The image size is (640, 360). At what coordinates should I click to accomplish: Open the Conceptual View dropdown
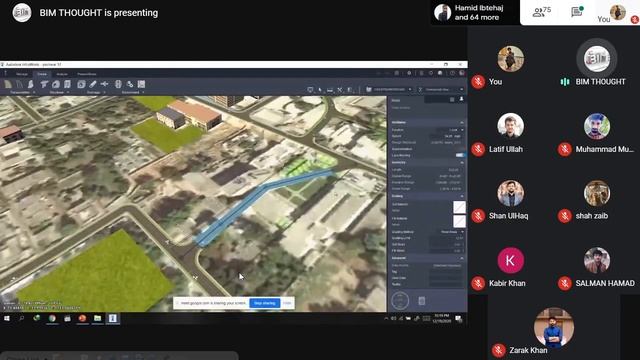click(444, 89)
